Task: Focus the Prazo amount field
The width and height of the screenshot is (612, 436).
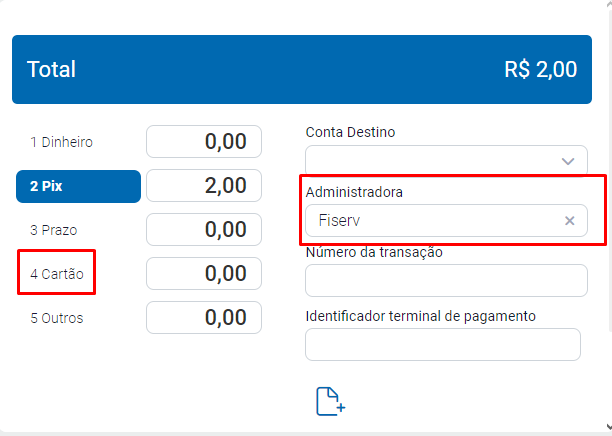Action: coord(204,229)
